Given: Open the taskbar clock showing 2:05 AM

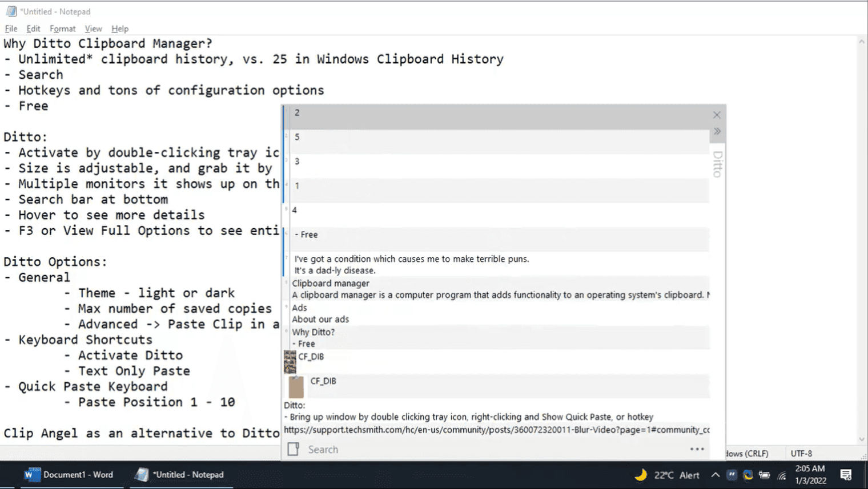Looking at the screenshot, I should [810, 475].
